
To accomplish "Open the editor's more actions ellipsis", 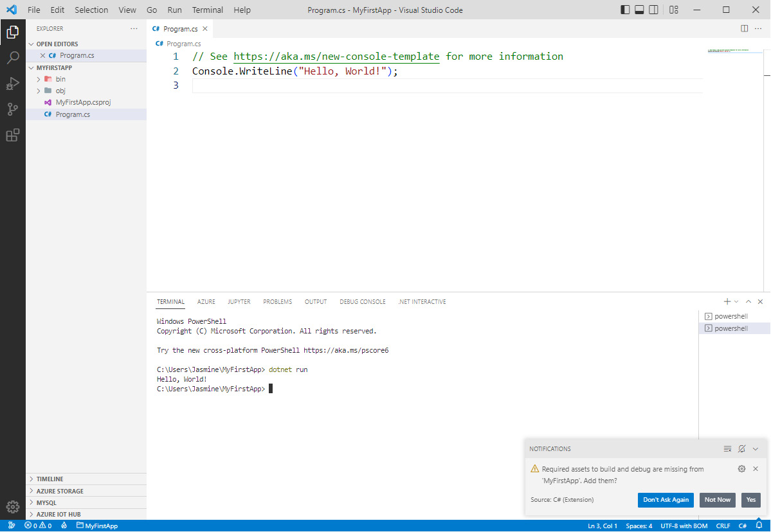I will (x=758, y=28).
